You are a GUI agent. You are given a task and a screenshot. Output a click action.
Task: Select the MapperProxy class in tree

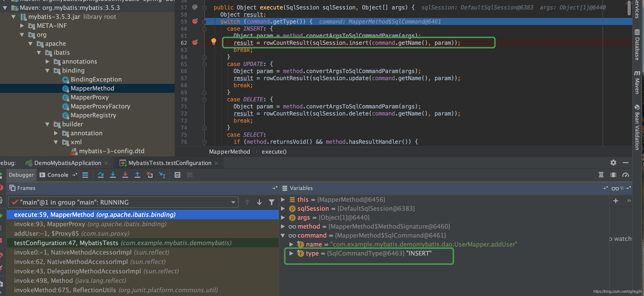(x=89, y=97)
